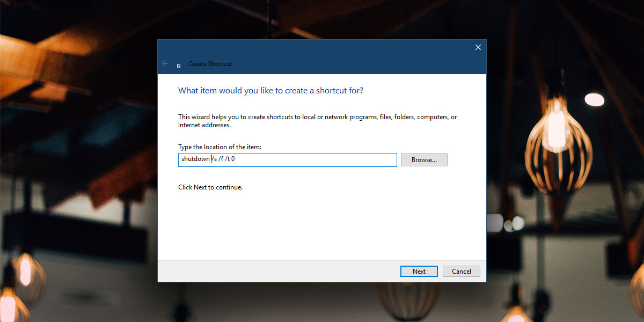
Task: Click the heading 'What item would you like'
Action: (x=270, y=91)
